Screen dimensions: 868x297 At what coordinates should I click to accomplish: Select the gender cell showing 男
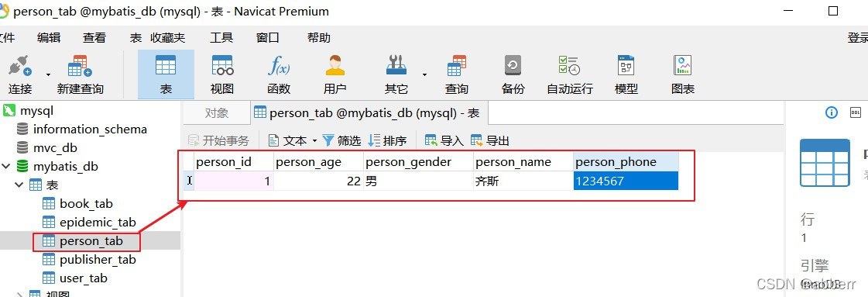pyautogui.click(x=419, y=181)
